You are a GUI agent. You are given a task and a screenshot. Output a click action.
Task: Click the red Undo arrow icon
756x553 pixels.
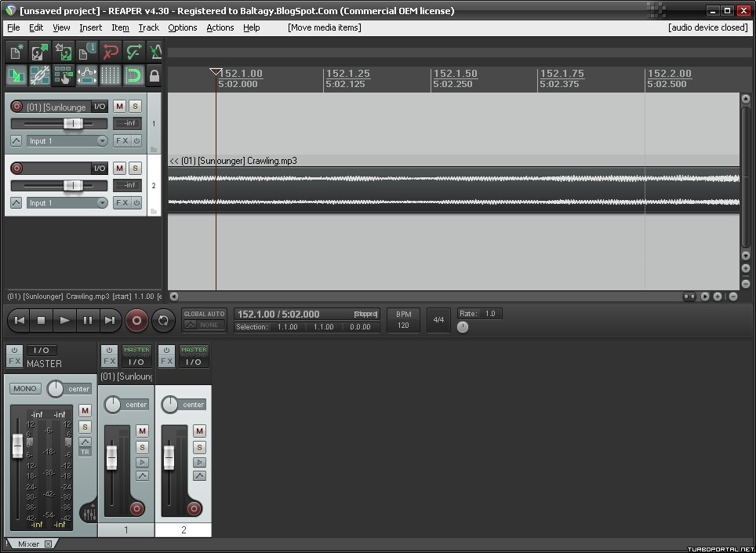[111, 52]
